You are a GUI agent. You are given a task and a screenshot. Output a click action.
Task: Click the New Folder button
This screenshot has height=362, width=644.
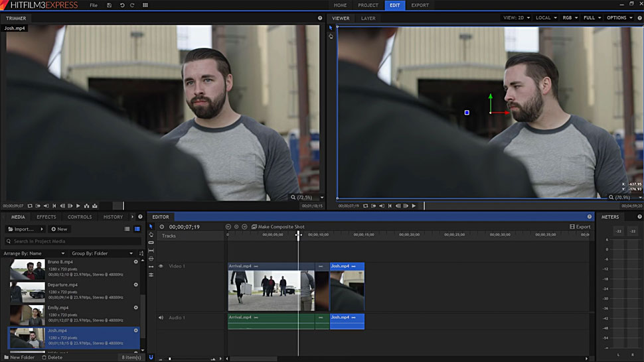click(19, 357)
